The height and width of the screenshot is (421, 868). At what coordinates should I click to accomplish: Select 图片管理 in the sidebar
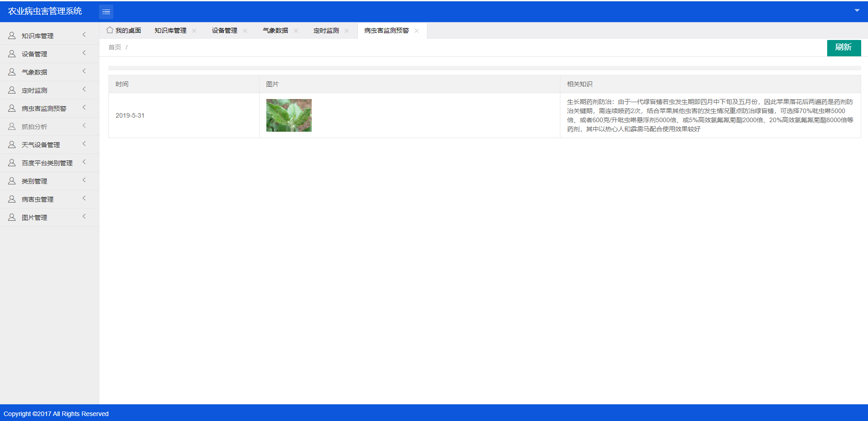point(34,218)
